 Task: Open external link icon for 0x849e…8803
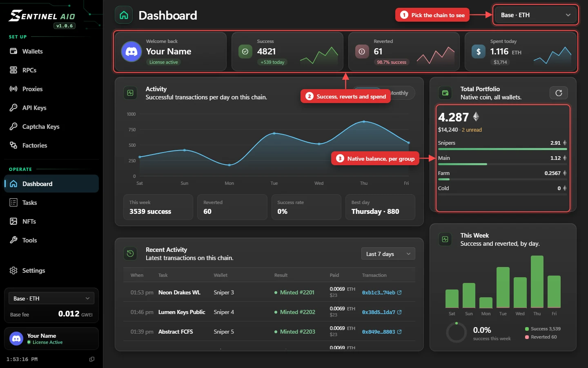click(399, 332)
